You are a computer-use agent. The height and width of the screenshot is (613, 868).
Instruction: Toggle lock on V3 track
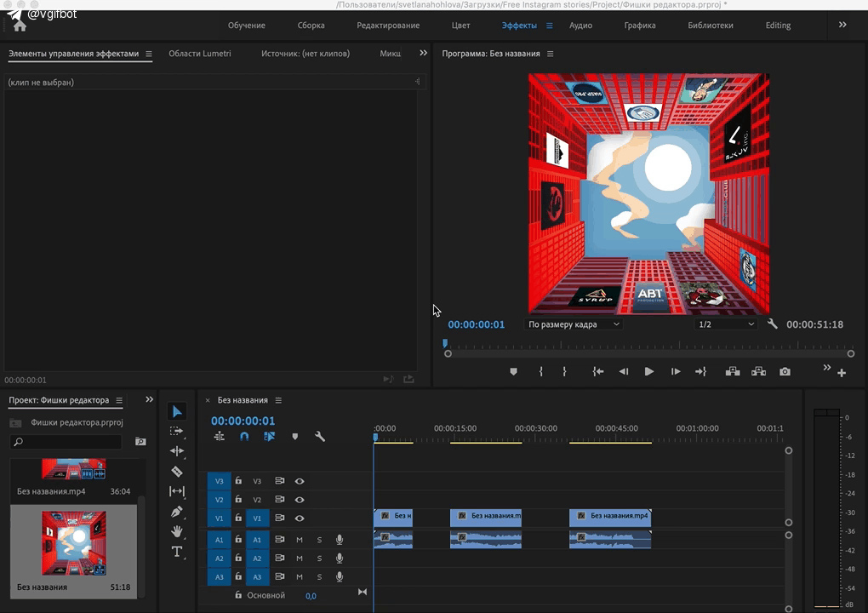pos(238,481)
